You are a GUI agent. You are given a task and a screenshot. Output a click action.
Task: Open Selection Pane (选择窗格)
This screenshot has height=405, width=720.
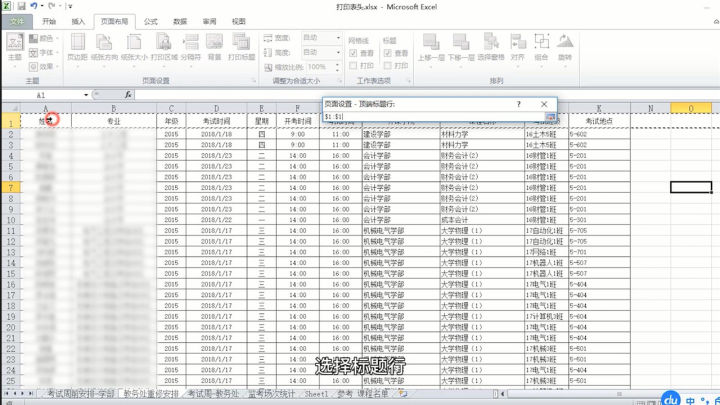pyautogui.click(x=491, y=48)
